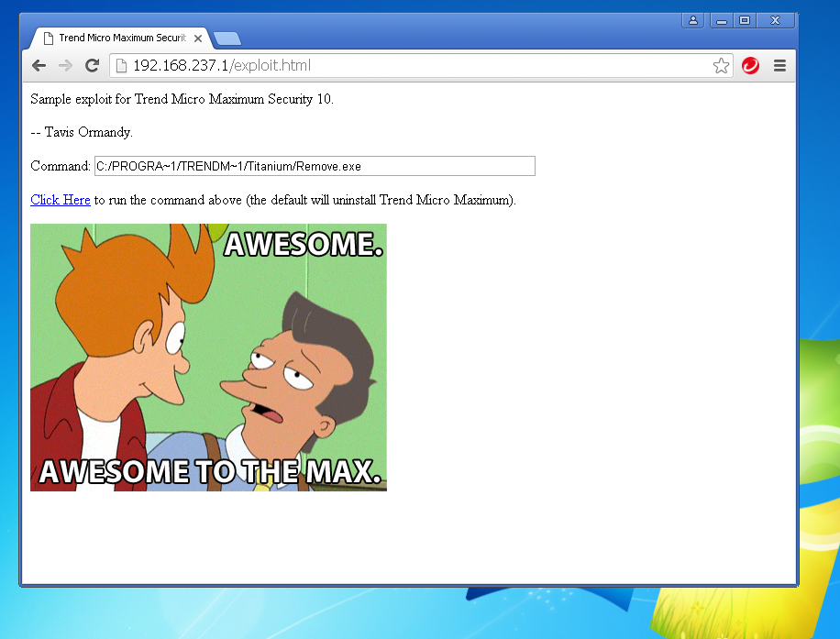The width and height of the screenshot is (840, 639).
Task: Click the text 'Sample exploit for Trend Micro Maximum Security 10.'
Action: click(x=182, y=99)
